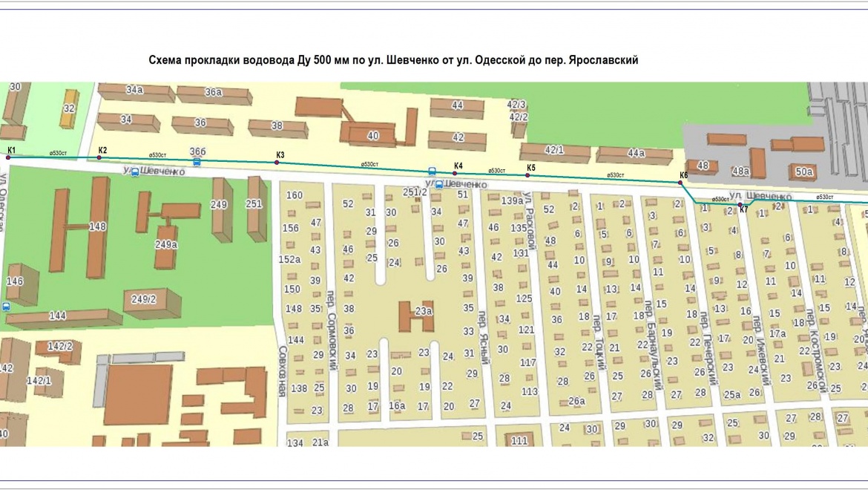Click pipeline node marker K4
This screenshot has height=490, width=868.
[x=455, y=172]
